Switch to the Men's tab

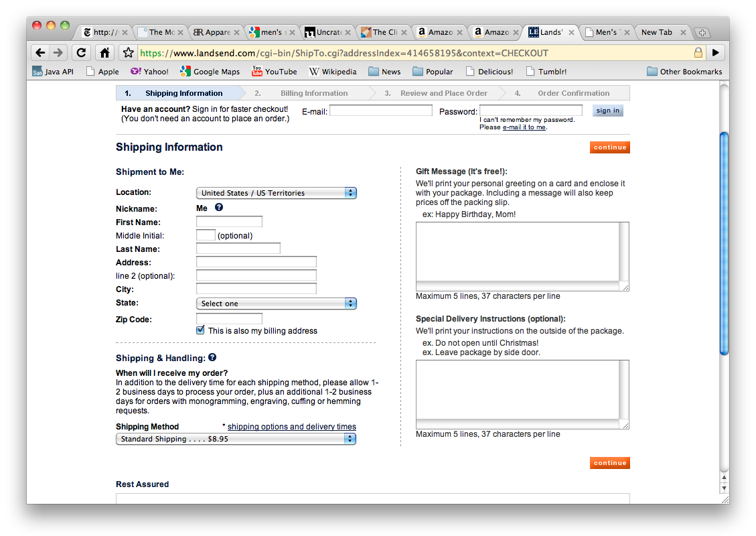point(605,32)
